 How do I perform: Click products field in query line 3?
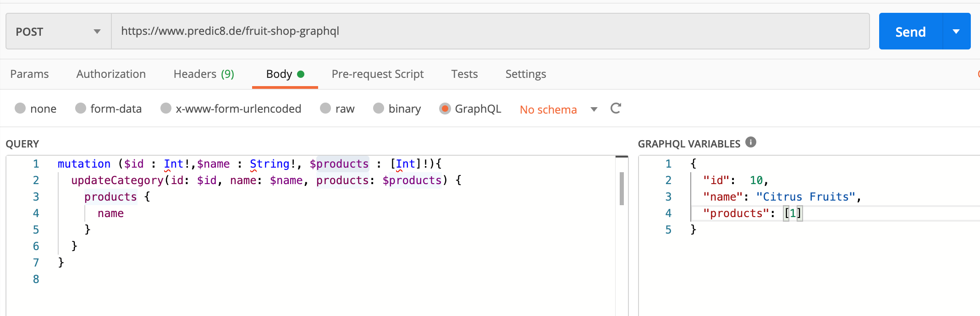click(110, 197)
